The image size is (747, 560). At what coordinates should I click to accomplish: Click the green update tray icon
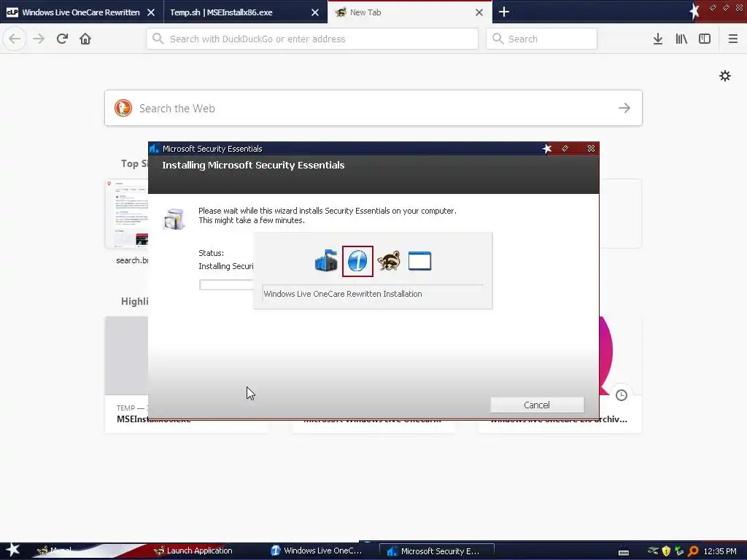coord(679,551)
